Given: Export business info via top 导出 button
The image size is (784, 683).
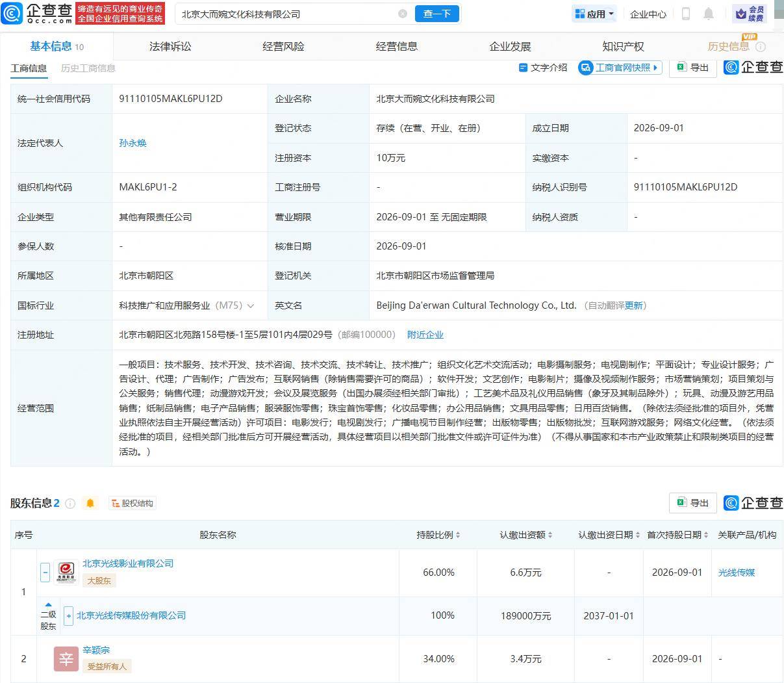Looking at the screenshot, I should 693,68.
